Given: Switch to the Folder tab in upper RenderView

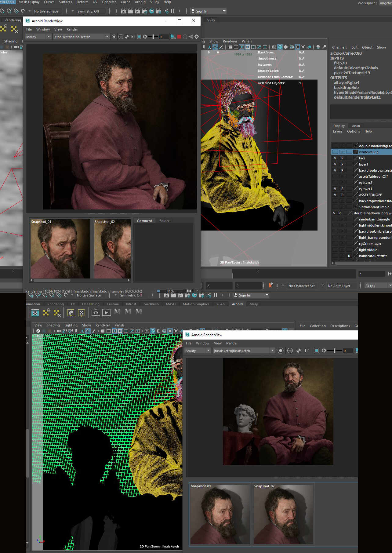Looking at the screenshot, I should tap(164, 221).
